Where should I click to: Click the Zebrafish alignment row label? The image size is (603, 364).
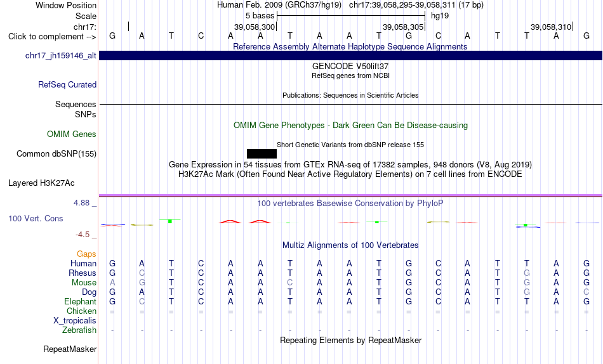tap(79, 330)
